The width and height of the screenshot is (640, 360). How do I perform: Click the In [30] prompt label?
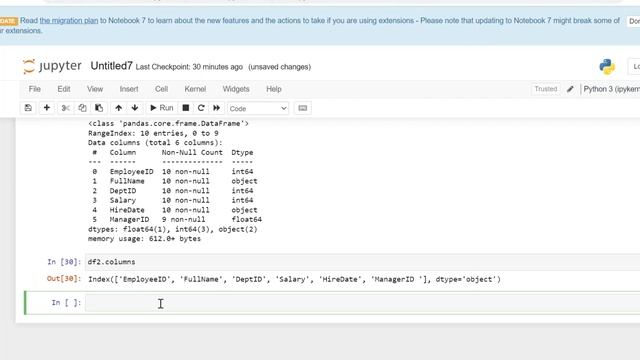point(64,262)
